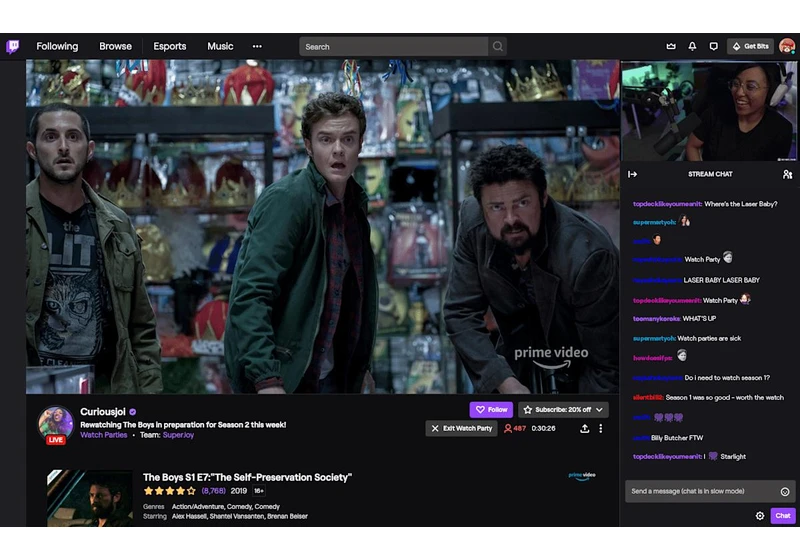Open the chat settings gear
This screenshot has width=800, height=560.
(760, 516)
